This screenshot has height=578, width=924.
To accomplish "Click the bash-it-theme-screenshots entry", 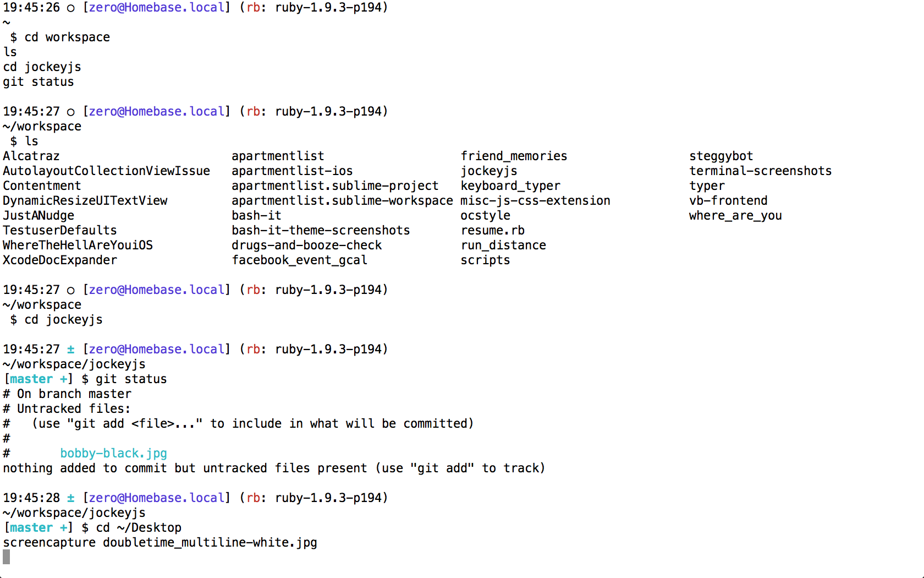I will [x=321, y=230].
